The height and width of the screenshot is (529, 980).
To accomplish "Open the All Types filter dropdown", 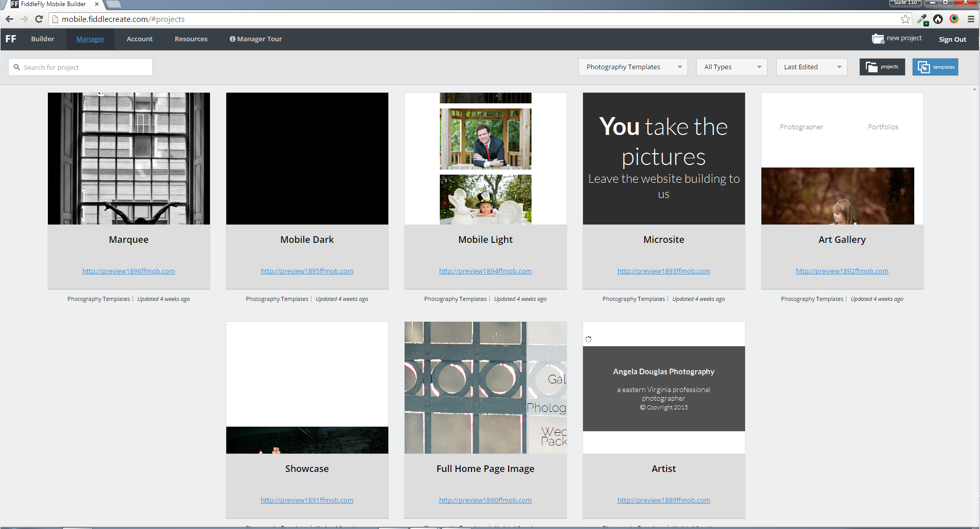I will (731, 67).
